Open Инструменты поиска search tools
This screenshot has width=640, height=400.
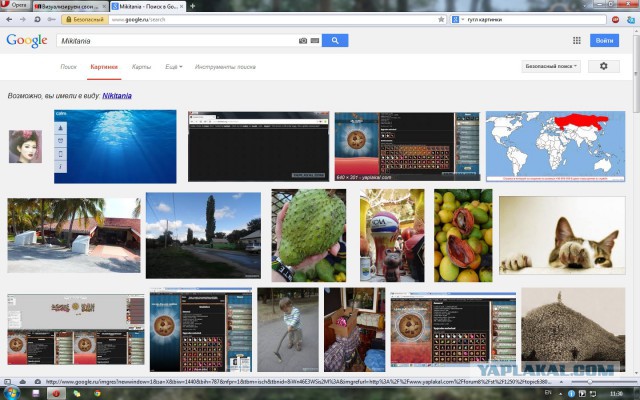coord(225,67)
